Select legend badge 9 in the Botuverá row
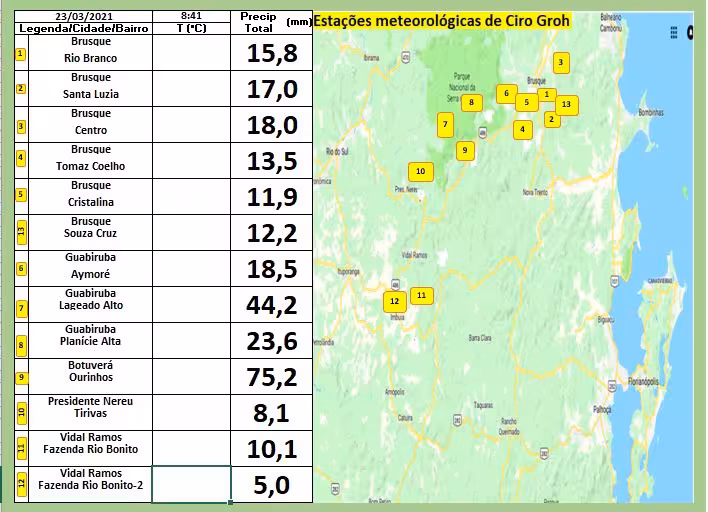 (x=21, y=377)
